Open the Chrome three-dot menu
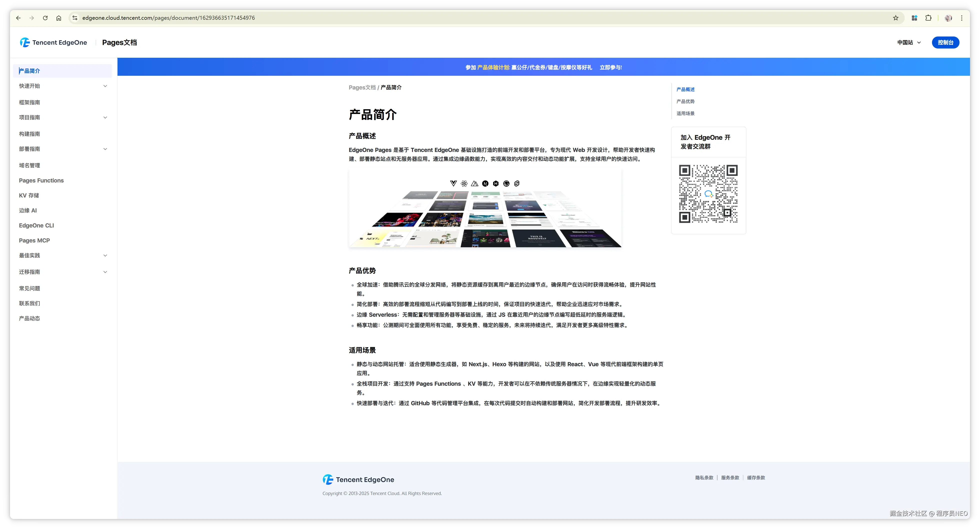This screenshot has width=980, height=529. 962,18
